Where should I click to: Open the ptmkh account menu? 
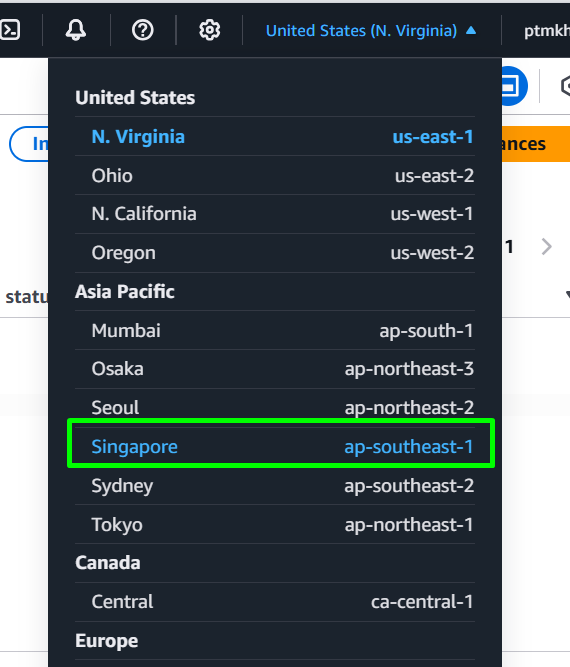point(547,31)
